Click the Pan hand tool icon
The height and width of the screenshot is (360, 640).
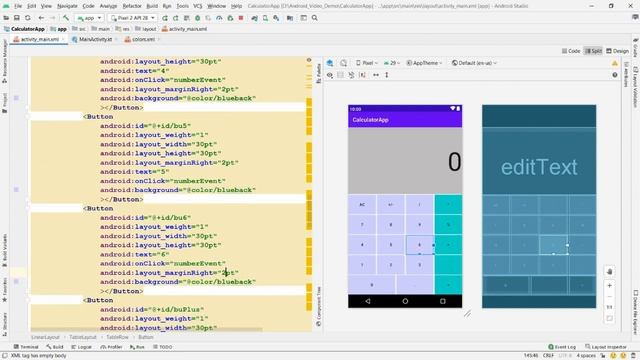pos(609,272)
